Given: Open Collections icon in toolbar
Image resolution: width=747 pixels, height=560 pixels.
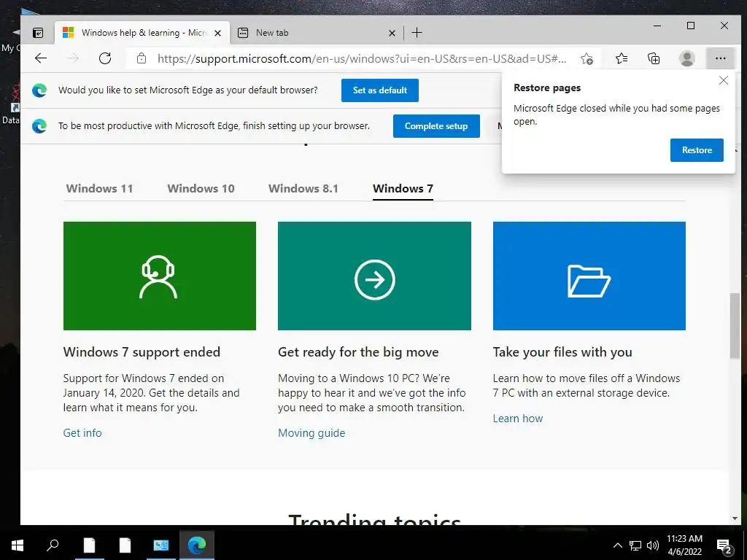Looking at the screenshot, I should tap(654, 58).
